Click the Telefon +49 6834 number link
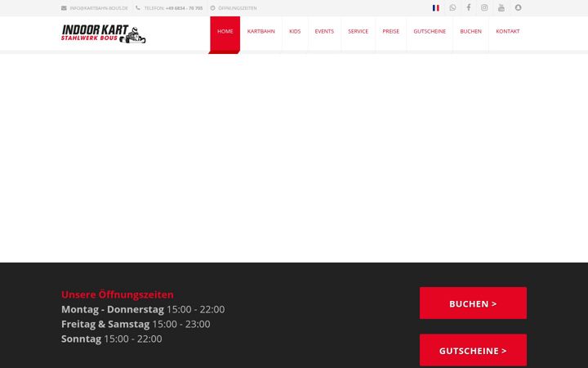The image size is (588, 368). tap(173, 8)
